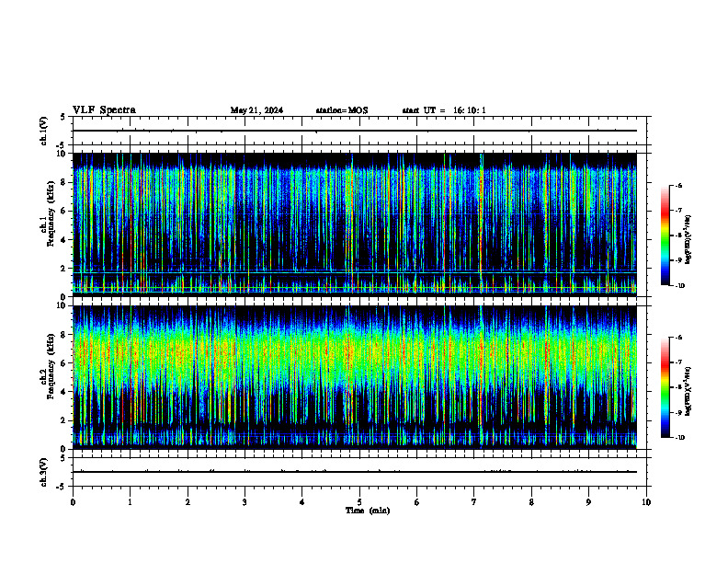The height and width of the screenshot is (563, 728).
Task: Click the ch.2 spectrogram color scale bar
Action: click(x=665, y=387)
